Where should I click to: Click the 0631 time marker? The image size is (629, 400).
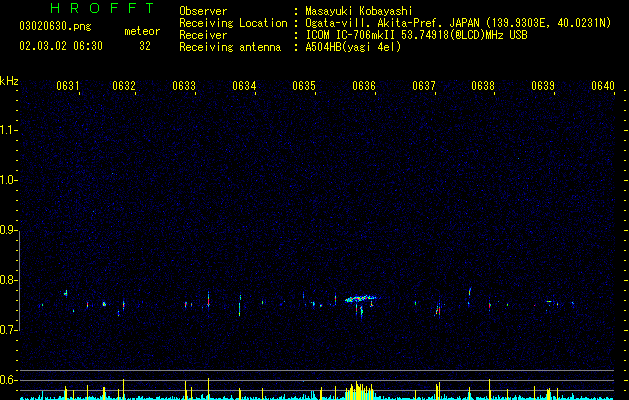(67, 86)
